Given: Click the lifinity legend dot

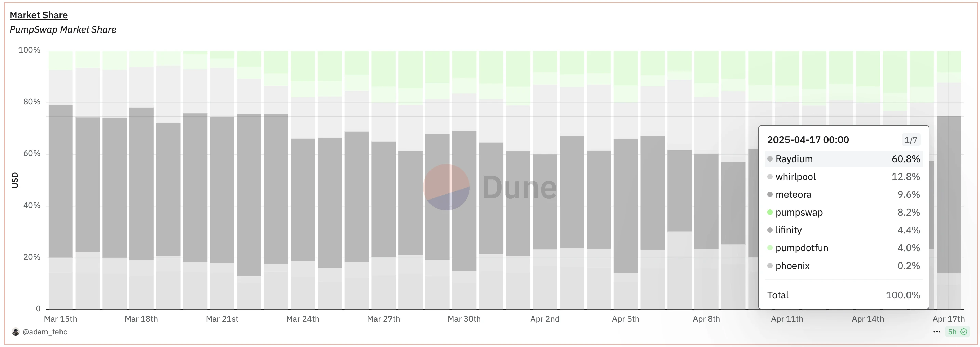Looking at the screenshot, I should [770, 230].
